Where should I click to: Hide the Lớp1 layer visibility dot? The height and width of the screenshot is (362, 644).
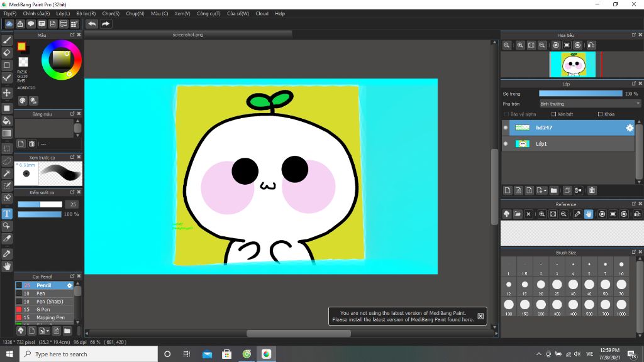click(x=506, y=144)
